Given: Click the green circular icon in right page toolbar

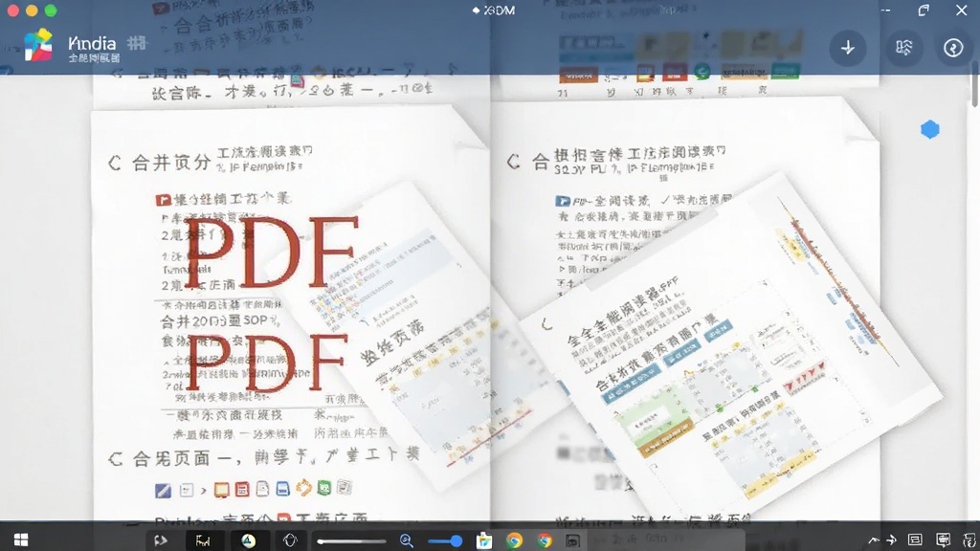Looking at the screenshot, I should (702, 72).
